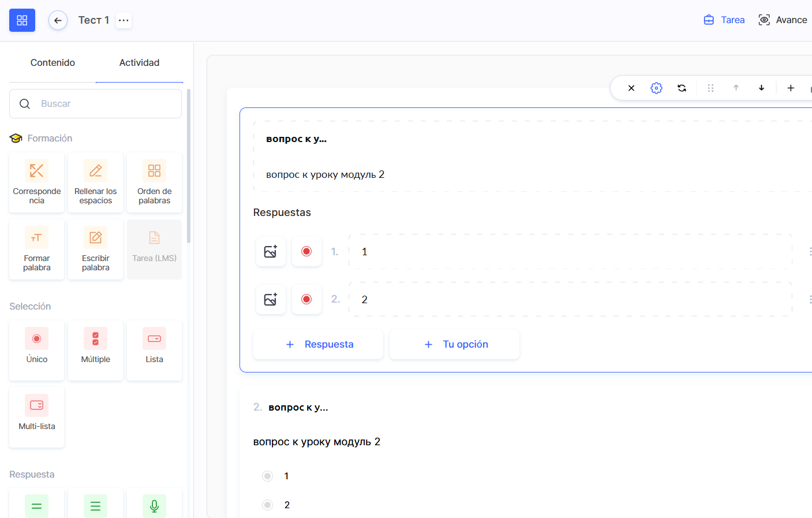Viewport: 812px width, 518px height.
Task: Add image to answer 2
Action: pos(271,299)
